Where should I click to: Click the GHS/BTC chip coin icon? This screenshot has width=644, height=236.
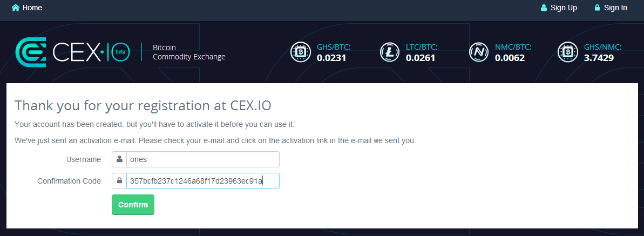click(300, 52)
